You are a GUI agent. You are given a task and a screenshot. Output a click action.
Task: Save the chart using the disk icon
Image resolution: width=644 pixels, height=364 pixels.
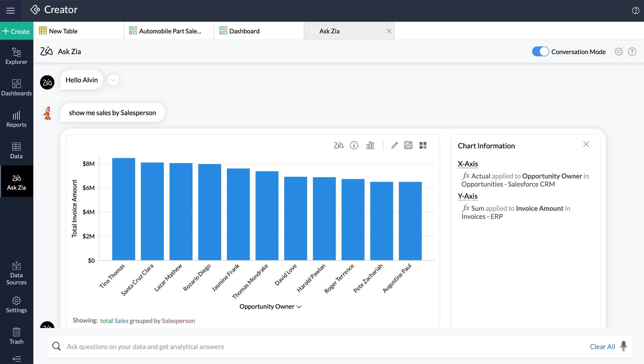(x=408, y=145)
